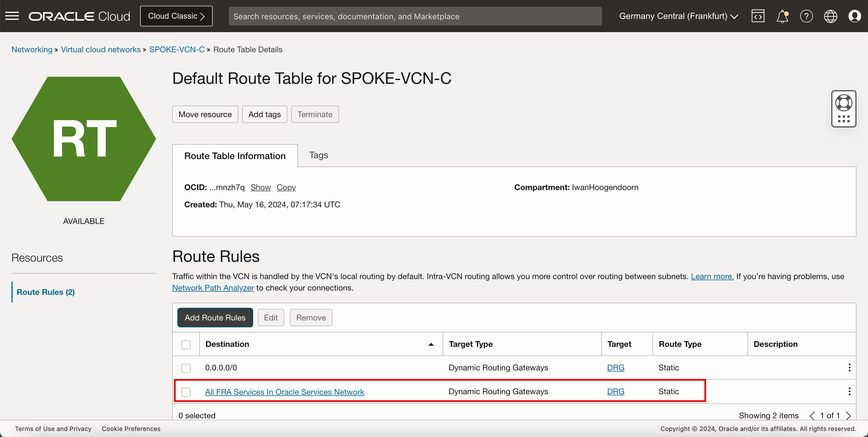Select the checkbox for 0.0.0.0/0 route
The height and width of the screenshot is (437, 868).
(x=187, y=368)
